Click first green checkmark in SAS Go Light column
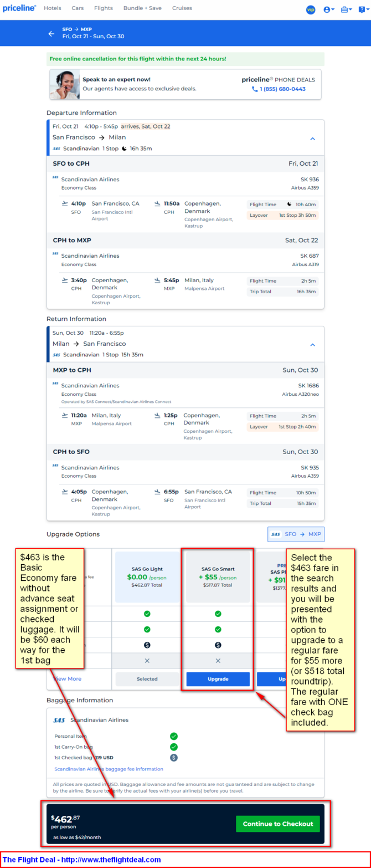 [x=147, y=614]
